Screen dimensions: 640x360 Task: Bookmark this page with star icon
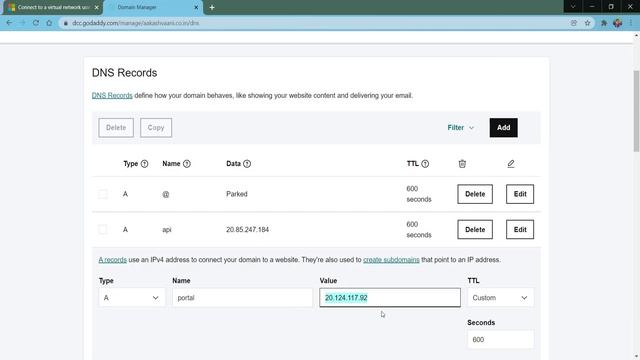(x=587, y=23)
